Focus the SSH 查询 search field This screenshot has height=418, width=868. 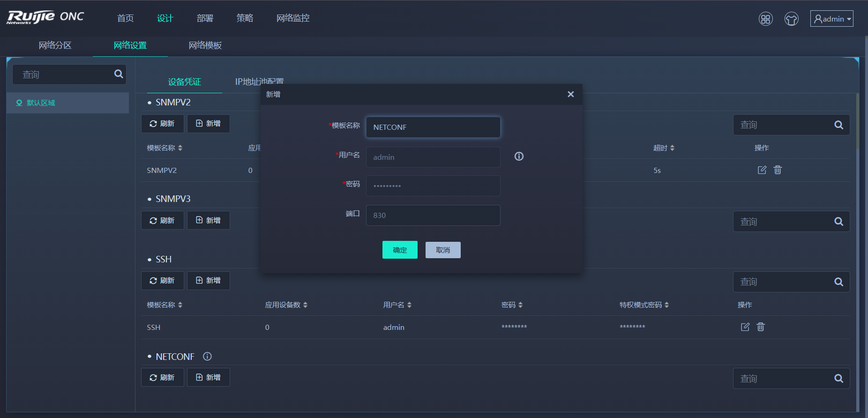pyautogui.click(x=791, y=282)
